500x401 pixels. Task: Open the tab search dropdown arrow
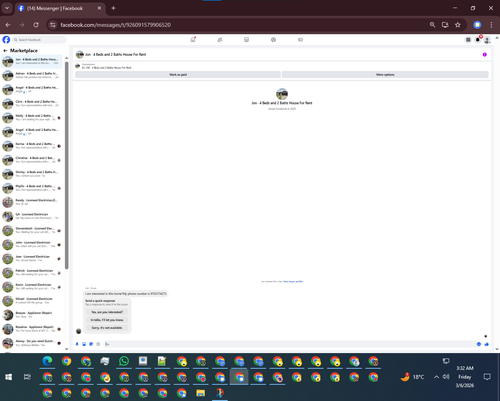click(x=7, y=8)
